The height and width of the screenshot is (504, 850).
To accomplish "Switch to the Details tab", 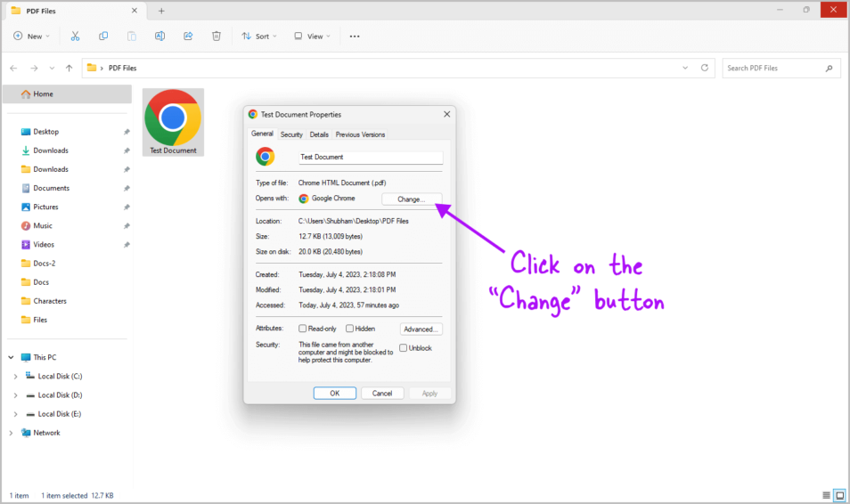I will [319, 134].
